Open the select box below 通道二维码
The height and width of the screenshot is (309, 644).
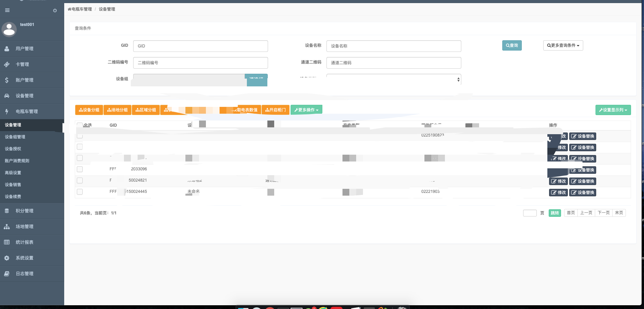(x=394, y=79)
